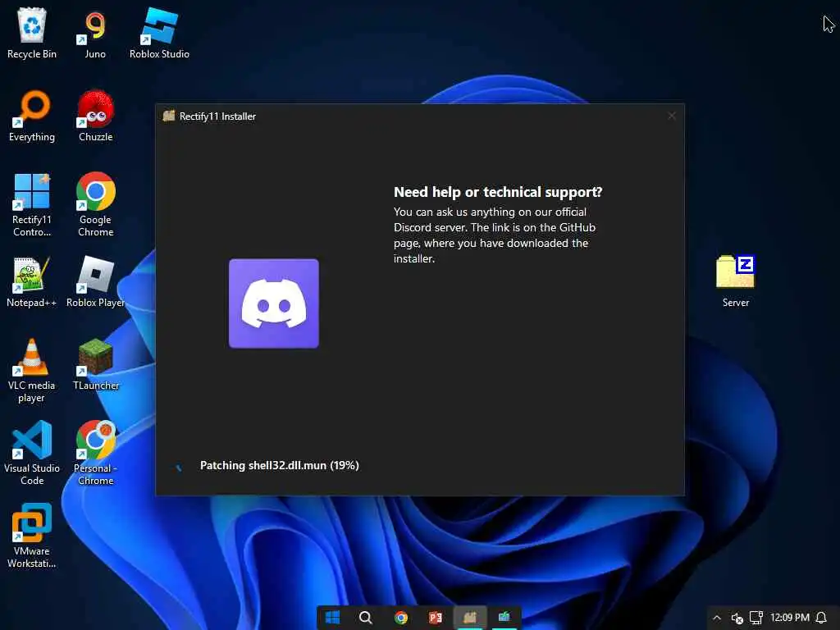Image resolution: width=840 pixels, height=630 pixels.
Task: Click the Discord logo in the installer
Action: (274, 304)
